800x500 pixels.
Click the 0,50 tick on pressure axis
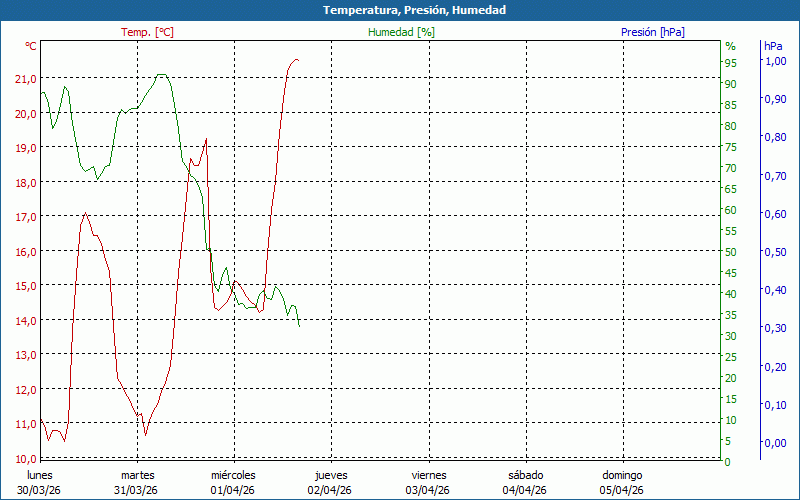coord(775,252)
